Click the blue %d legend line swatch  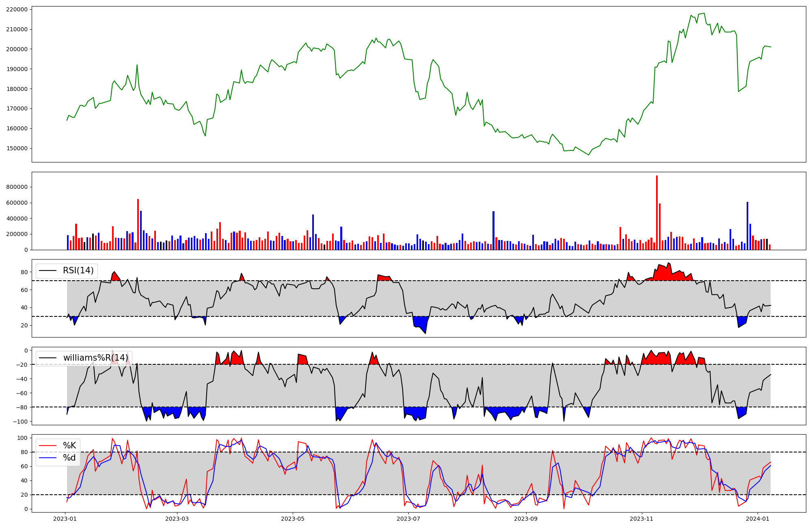point(48,458)
